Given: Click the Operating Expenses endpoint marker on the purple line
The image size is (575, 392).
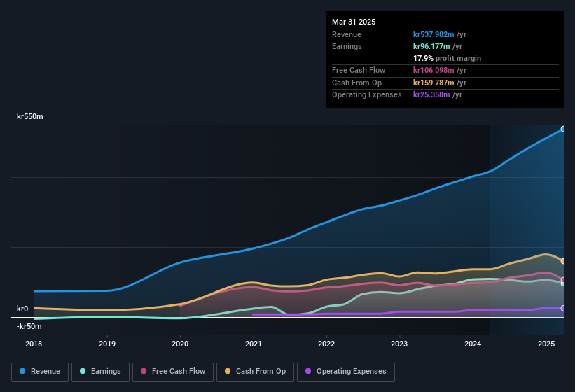Looking at the screenshot, I should pyautogui.click(x=563, y=308).
